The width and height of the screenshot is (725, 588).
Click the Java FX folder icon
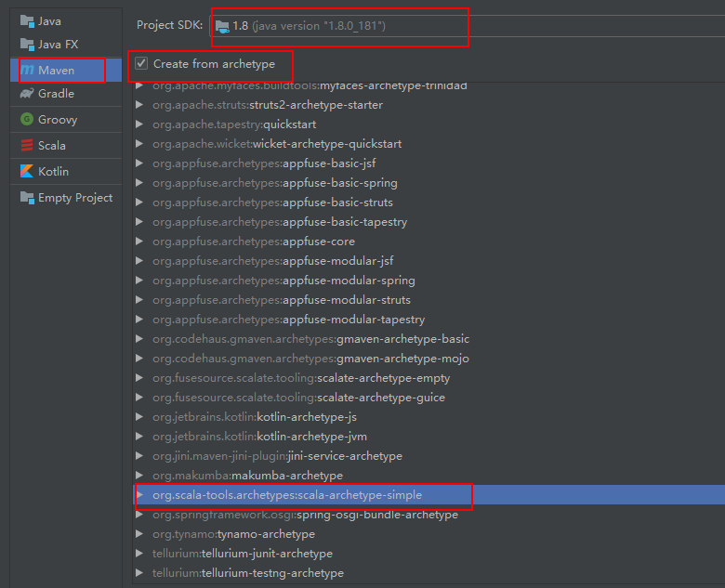[27, 45]
